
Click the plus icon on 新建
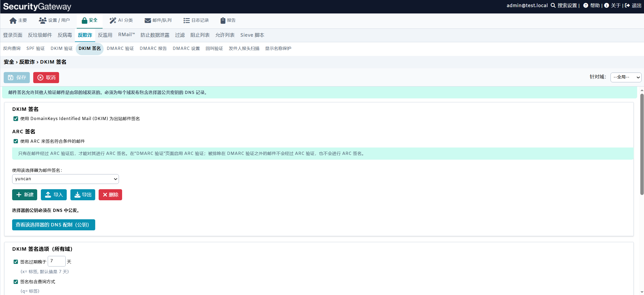[19, 195]
